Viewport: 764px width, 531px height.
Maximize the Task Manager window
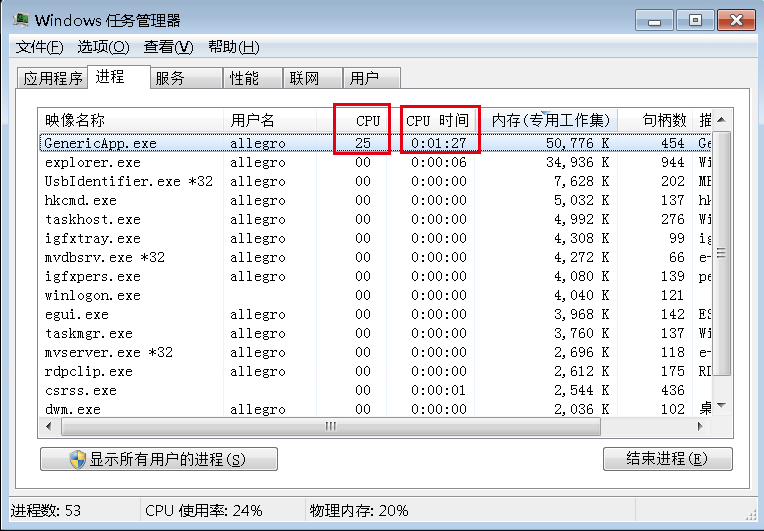(695, 20)
